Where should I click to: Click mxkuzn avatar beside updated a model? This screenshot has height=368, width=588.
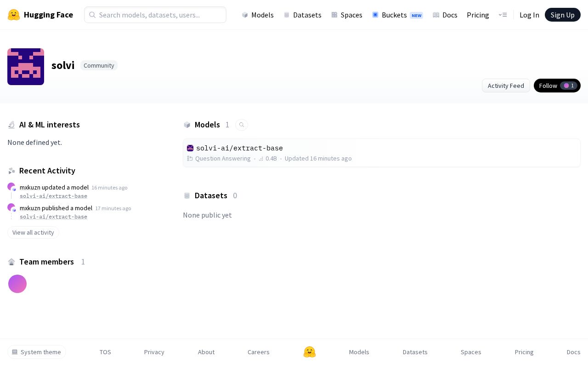[11, 187]
